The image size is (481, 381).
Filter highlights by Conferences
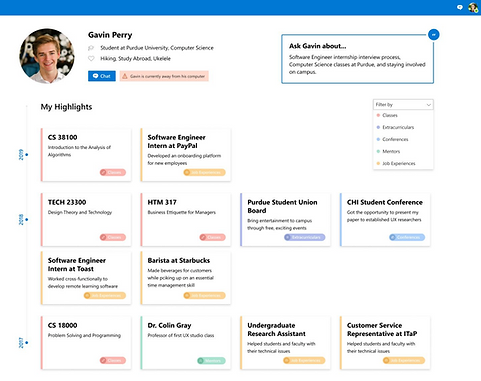coord(403,139)
